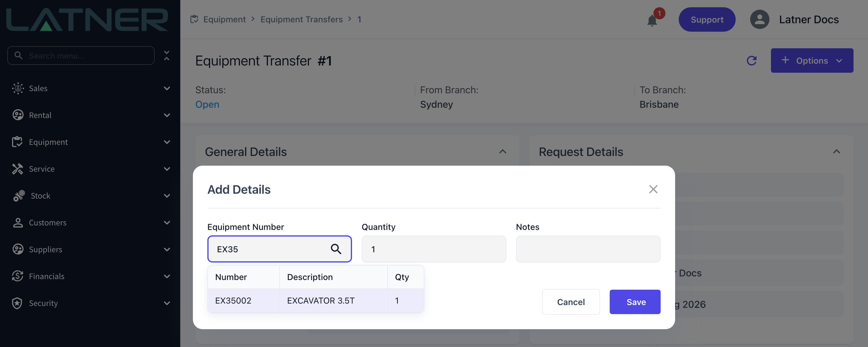This screenshot has width=868, height=347.
Task: Click the Support button
Action: tap(706, 20)
